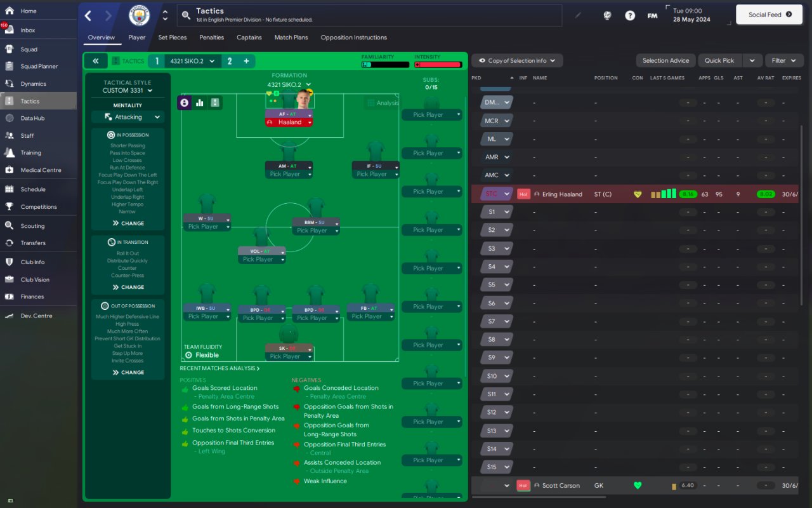Screen dimensions: 812x508
Task: Click the tactic Familiarity bar
Action: tap(386, 64)
